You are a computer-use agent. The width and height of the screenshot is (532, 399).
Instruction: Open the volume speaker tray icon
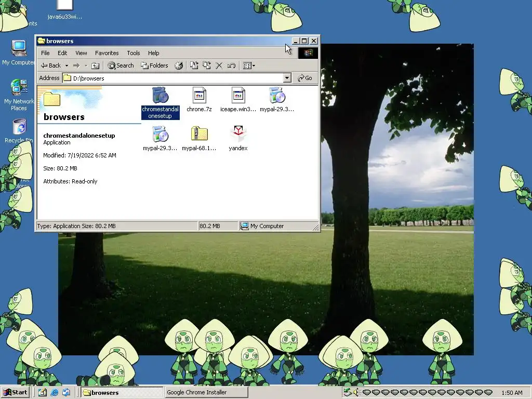point(356,393)
